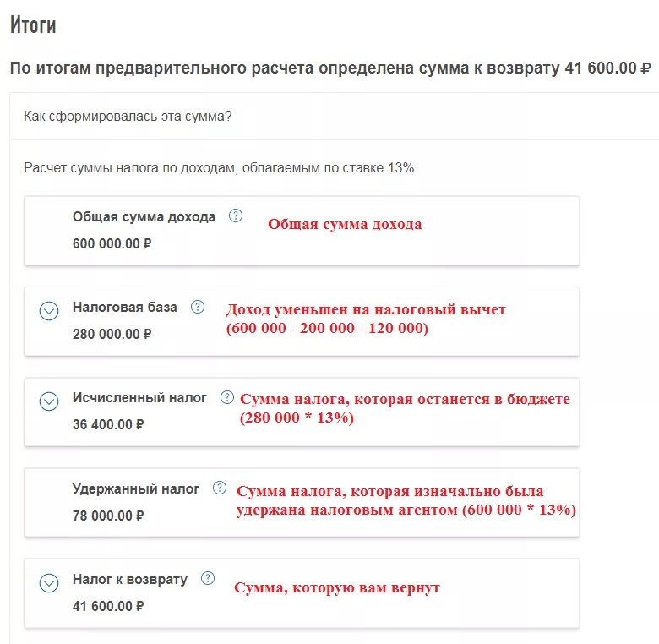Click the Удержанный налог label

click(136, 488)
